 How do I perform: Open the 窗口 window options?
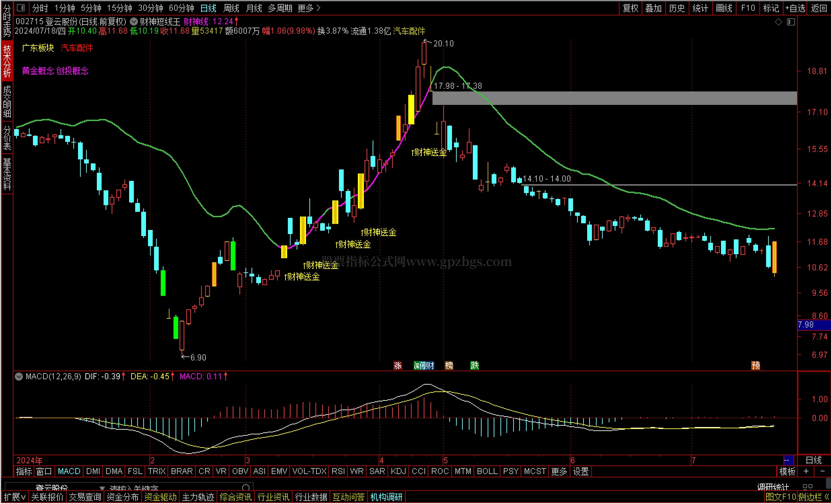(44, 471)
